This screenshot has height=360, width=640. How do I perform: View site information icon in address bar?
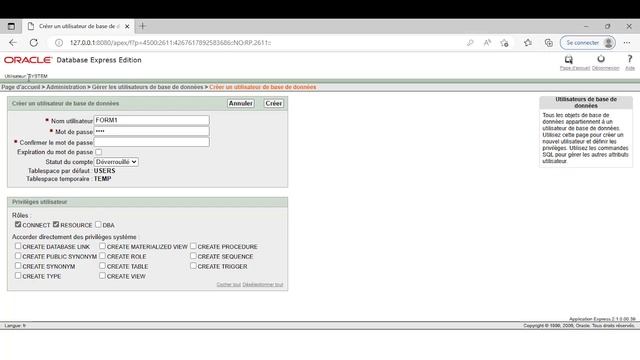tap(59, 42)
